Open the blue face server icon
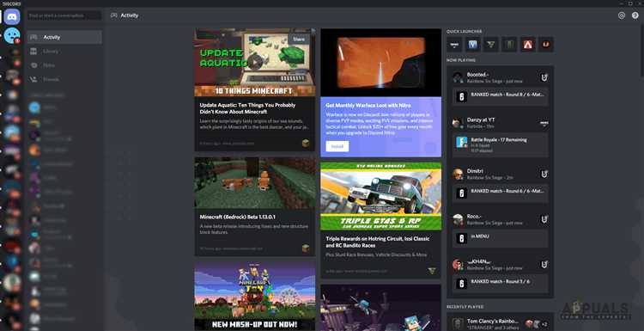The width and height of the screenshot is (644, 331). pos(12,36)
